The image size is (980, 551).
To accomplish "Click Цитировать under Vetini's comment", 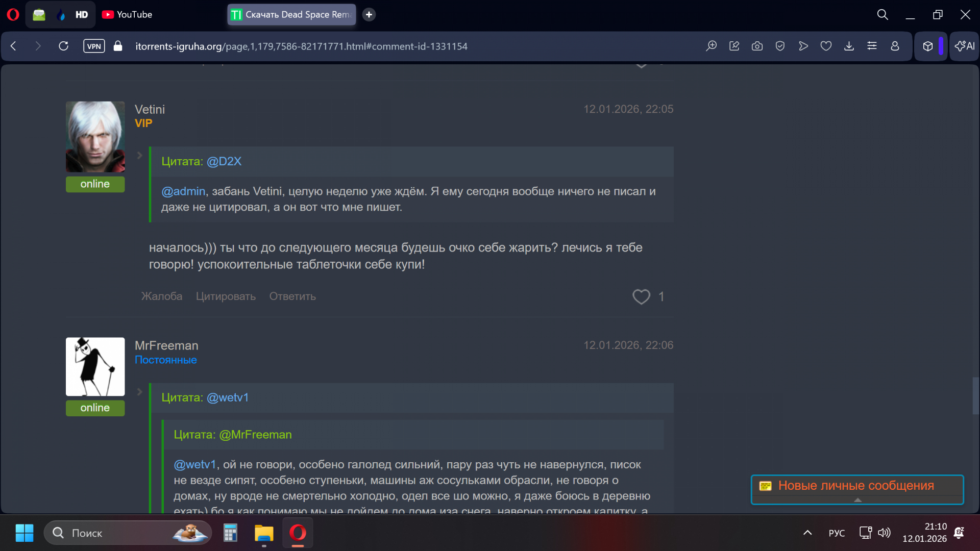I will pos(226,296).
